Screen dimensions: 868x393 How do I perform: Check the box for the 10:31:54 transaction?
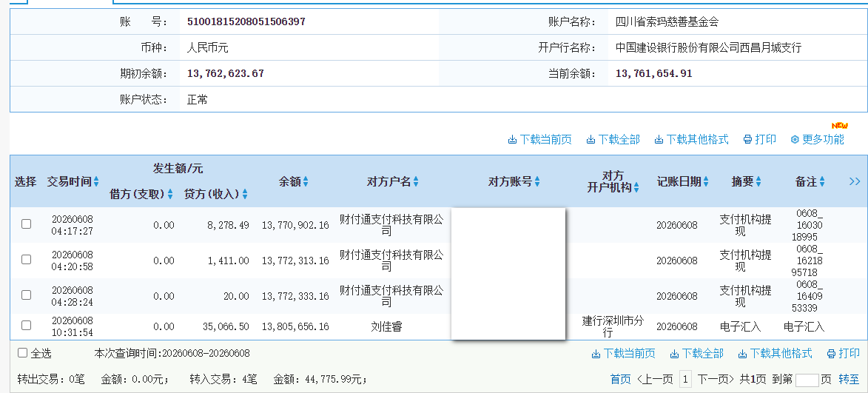[x=26, y=326]
